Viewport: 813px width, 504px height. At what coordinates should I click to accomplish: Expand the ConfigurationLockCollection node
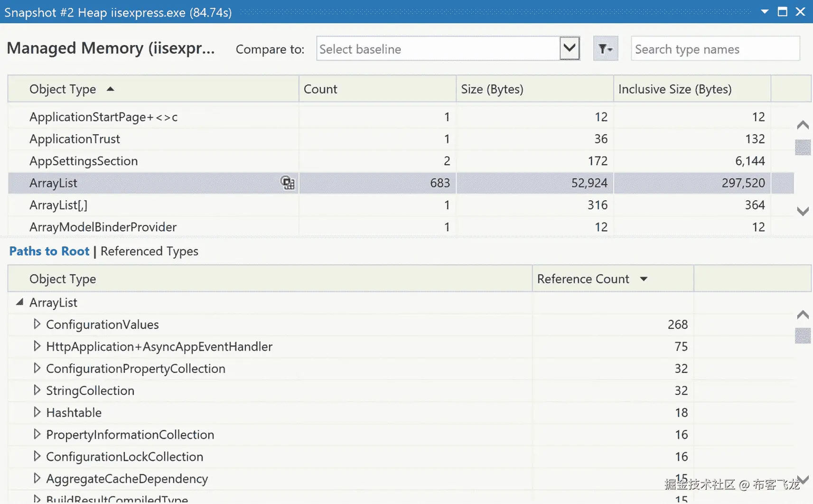(37, 457)
